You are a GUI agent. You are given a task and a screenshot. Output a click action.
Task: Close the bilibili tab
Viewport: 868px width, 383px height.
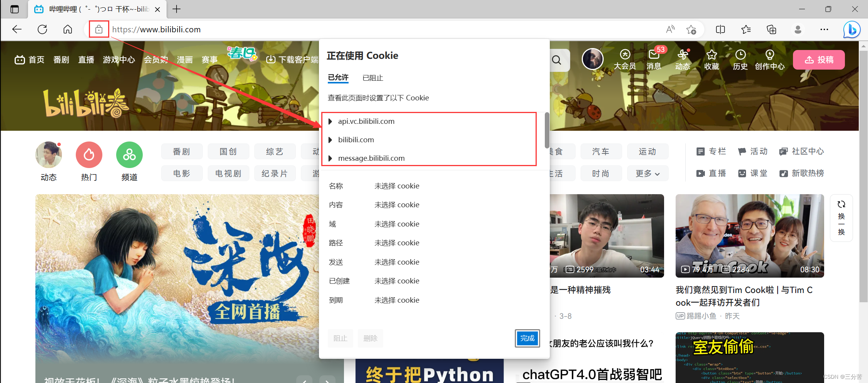pyautogui.click(x=157, y=9)
